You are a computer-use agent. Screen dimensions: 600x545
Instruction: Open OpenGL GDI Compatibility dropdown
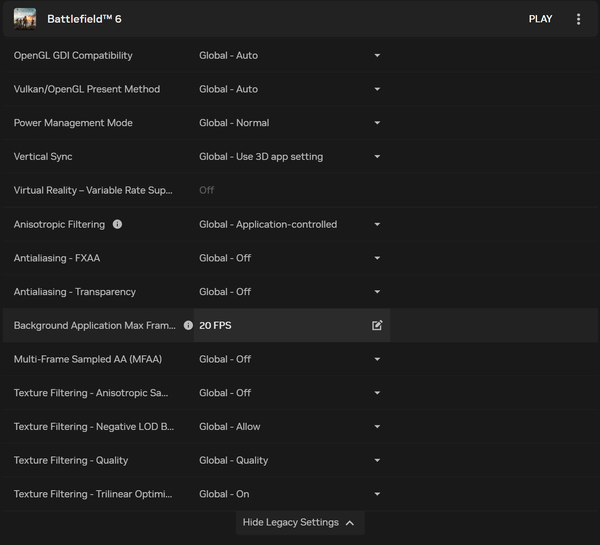pyautogui.click(x=290, y=55)
